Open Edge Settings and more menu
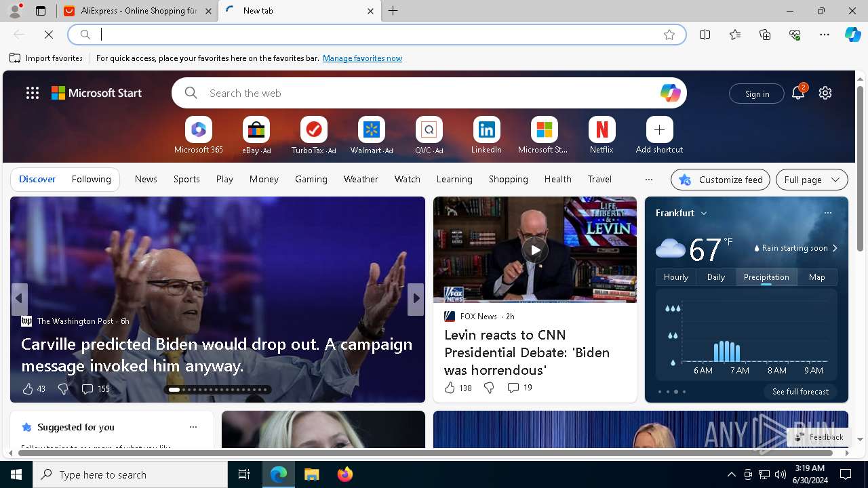This screenshot has width=868, height=488. tap(825, 35)
